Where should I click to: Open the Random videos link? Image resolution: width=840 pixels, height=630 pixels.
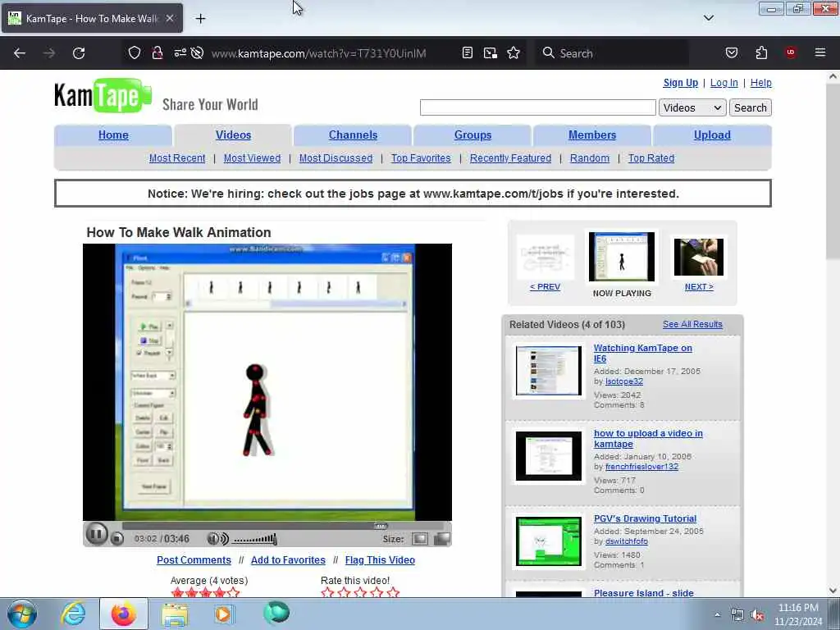pos(589,158)
